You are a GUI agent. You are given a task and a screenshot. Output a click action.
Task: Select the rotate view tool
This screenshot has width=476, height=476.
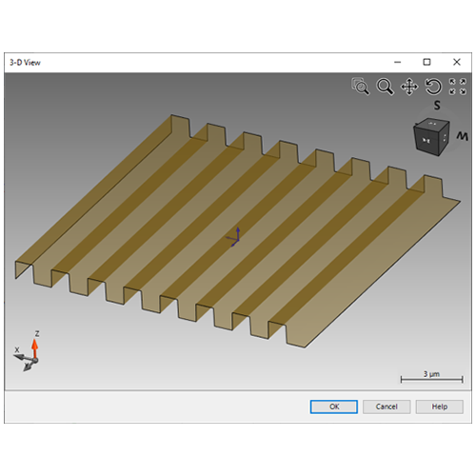point(433,87)
